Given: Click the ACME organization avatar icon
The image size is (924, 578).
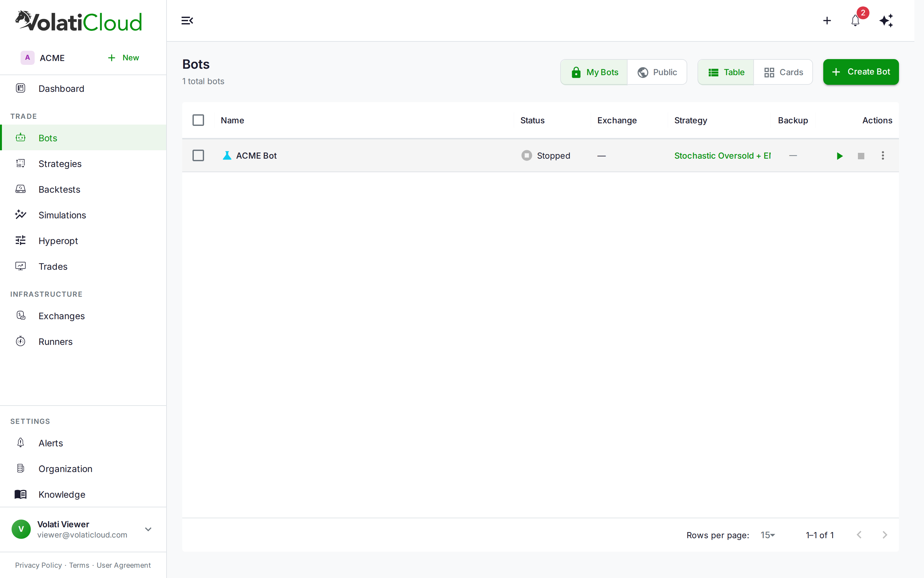Looking at the screenshot, I should [x=28, y=58].
